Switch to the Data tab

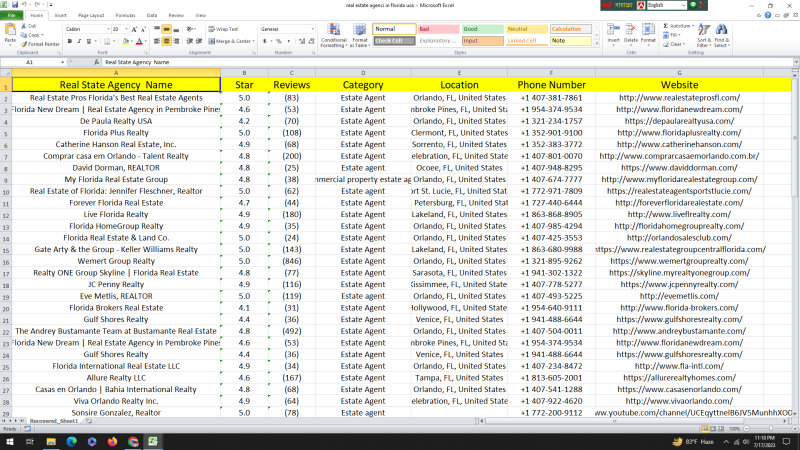point(152,15)
